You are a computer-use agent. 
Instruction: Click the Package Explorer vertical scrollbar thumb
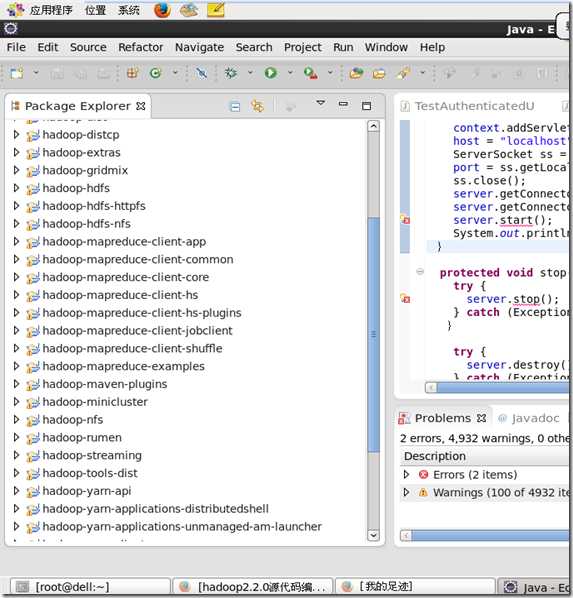(x=373, y=334)
